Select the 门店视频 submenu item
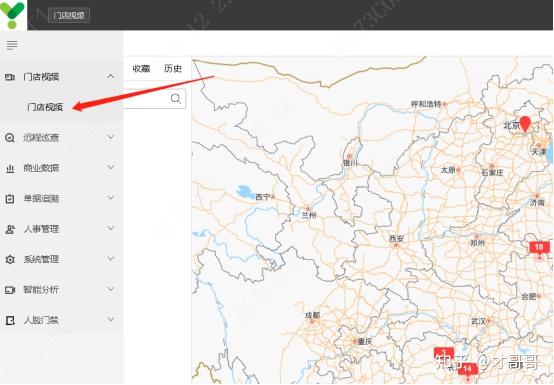The height and width of the screenshot is (385, 554). pyautogui.click(x=45, y=107)
